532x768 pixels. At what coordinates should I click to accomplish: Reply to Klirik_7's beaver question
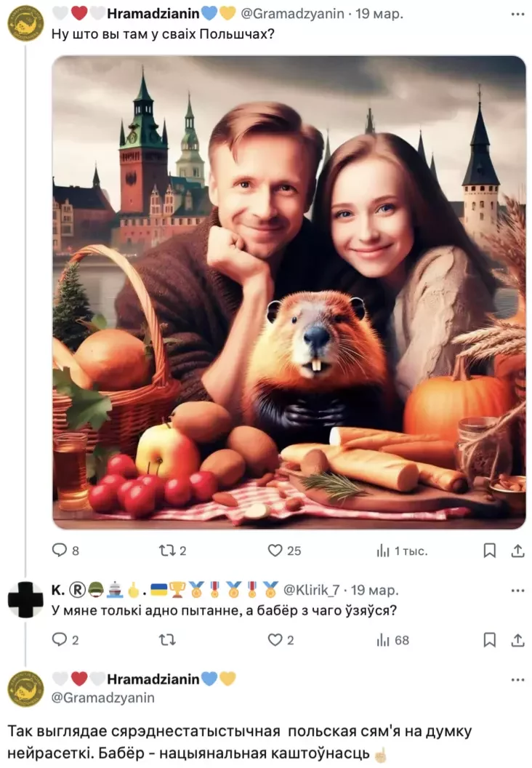[x=60, y=640]
